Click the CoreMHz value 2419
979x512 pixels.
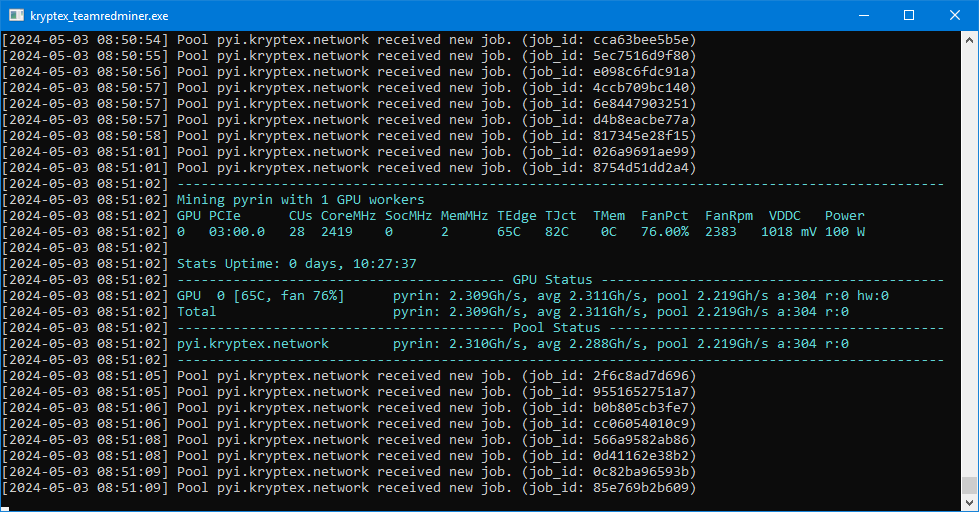(x=336, y=231)
